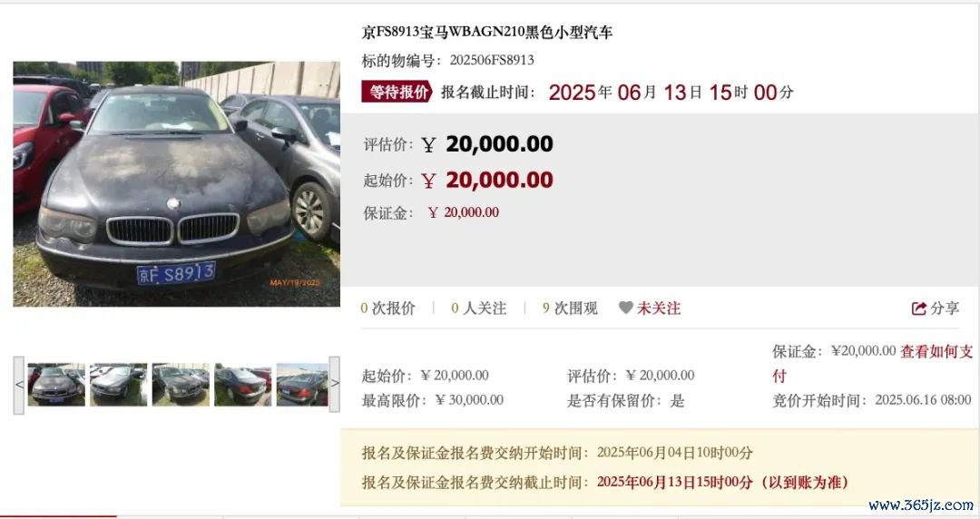Open 查看如何支付 payment instructions link
The image size is (980, 519).
(873, 363)
